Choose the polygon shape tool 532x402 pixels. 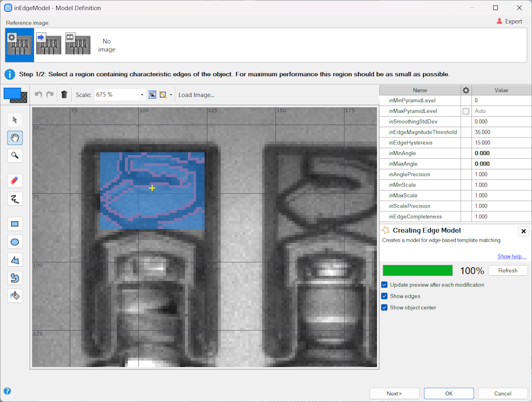tap(15, 260)
